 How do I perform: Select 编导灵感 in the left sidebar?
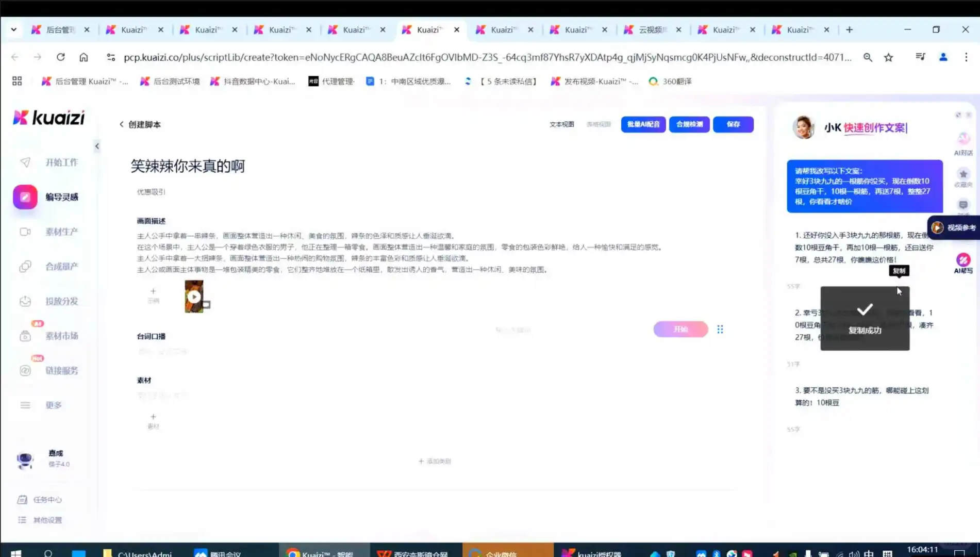click(62, 196)
